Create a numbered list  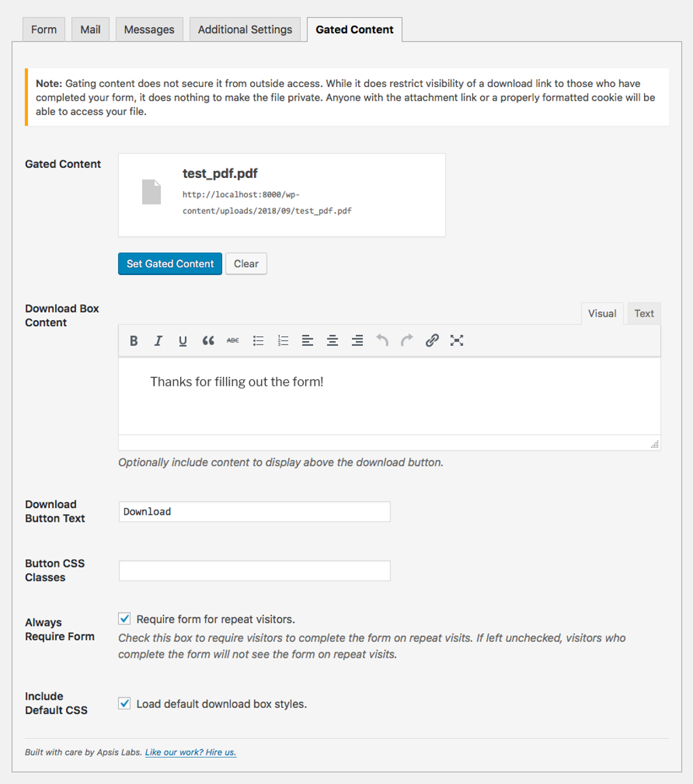coord(283,340)
